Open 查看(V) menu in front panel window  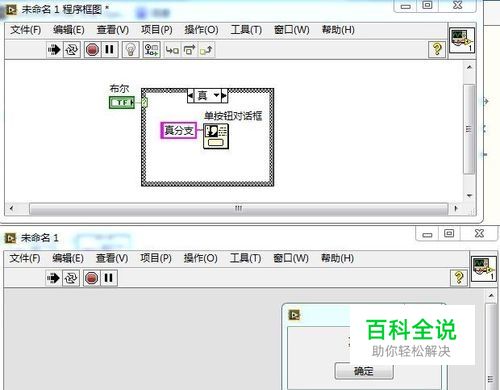tap(112, 258)
